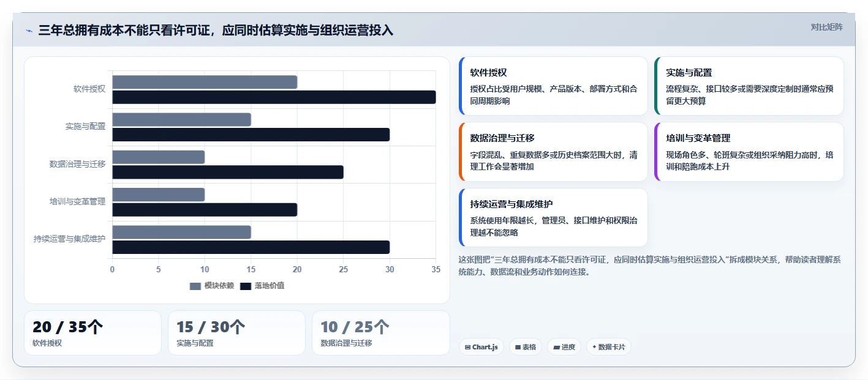Click the summary paragraph starting 这张图把
868x380 pixels.
650,266
